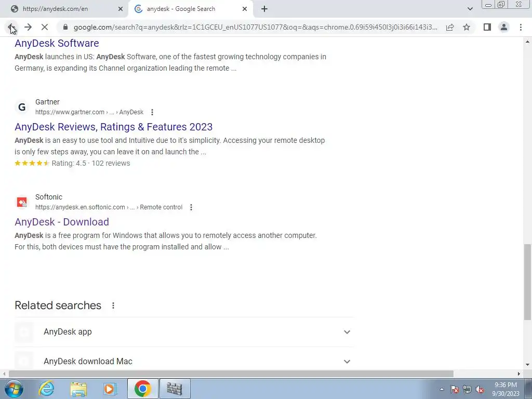
Task: Click the Gartner site favicon
Action: coord(22,107)
